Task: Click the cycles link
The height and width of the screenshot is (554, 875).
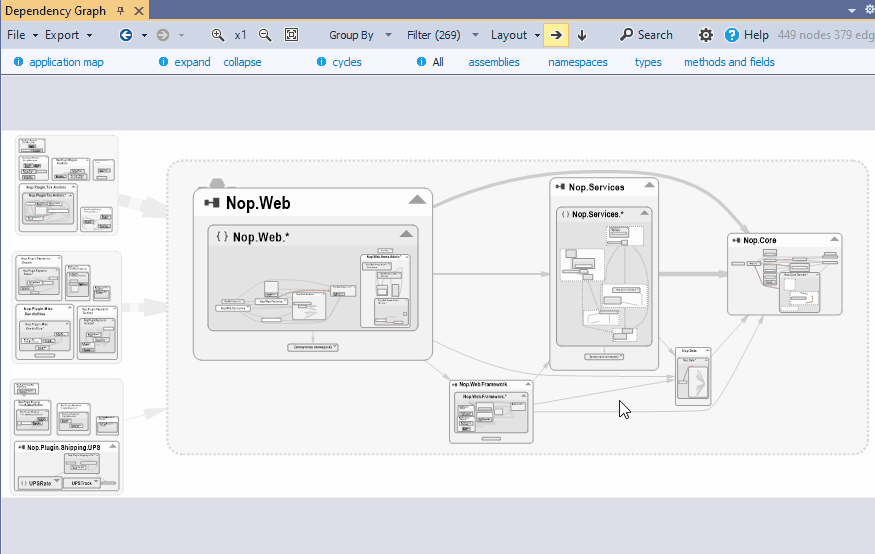Action: point(347,62)
